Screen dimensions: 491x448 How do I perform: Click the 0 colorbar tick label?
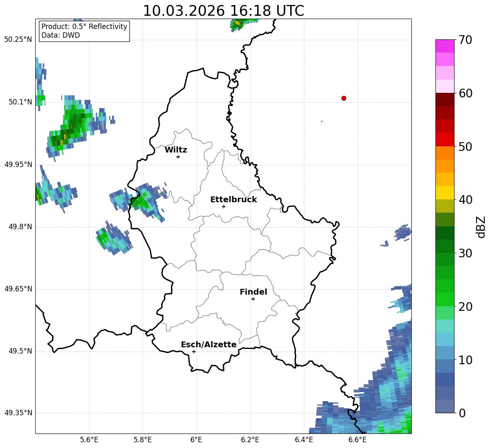pos(462,413)
